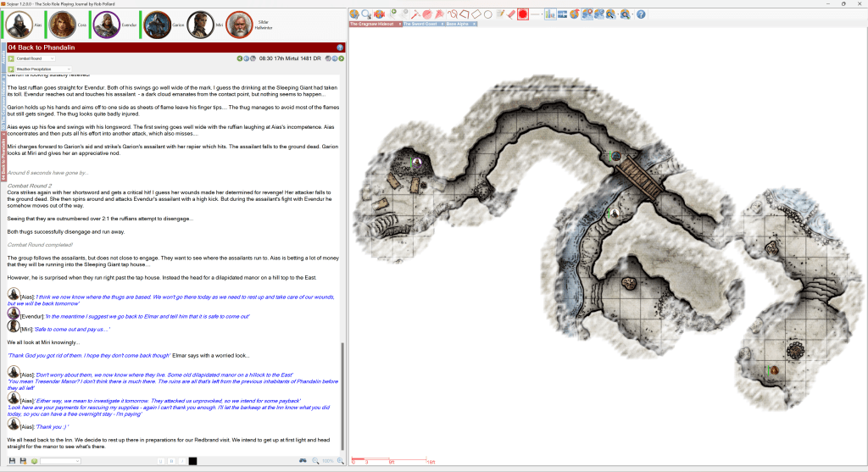The image size is (868, 472).
Task: Open the black text color swatch
Action: point(192,461)
